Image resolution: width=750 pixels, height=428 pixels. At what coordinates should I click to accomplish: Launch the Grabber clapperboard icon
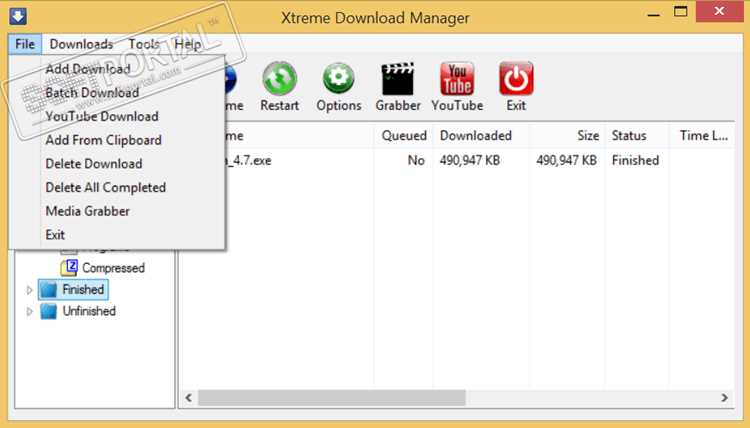pos(397,79)
